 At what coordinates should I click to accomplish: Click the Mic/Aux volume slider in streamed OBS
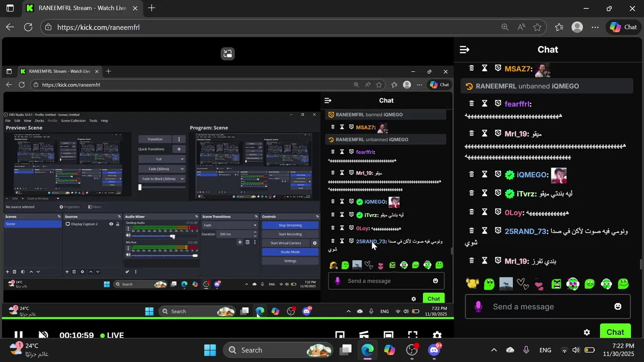point(165,255)
